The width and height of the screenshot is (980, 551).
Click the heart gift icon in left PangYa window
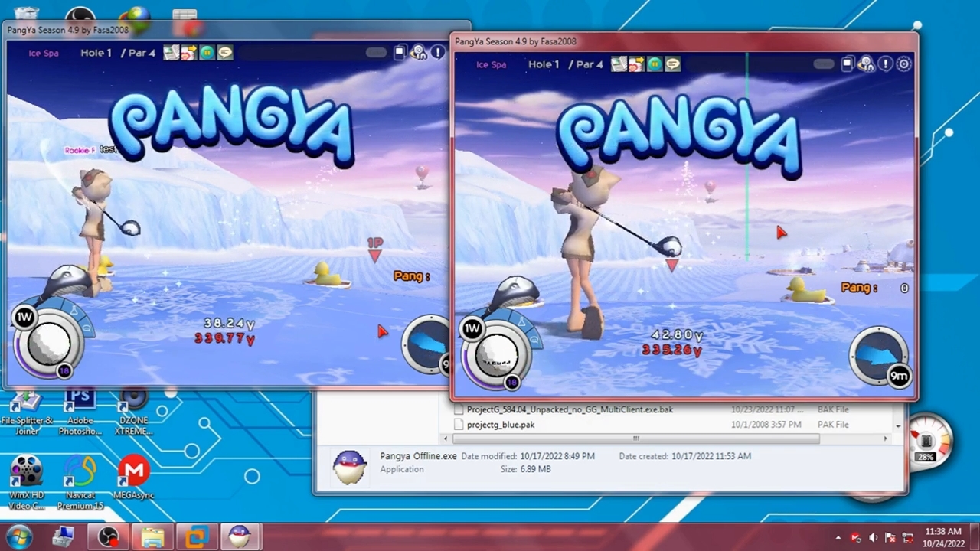[188, 52]
